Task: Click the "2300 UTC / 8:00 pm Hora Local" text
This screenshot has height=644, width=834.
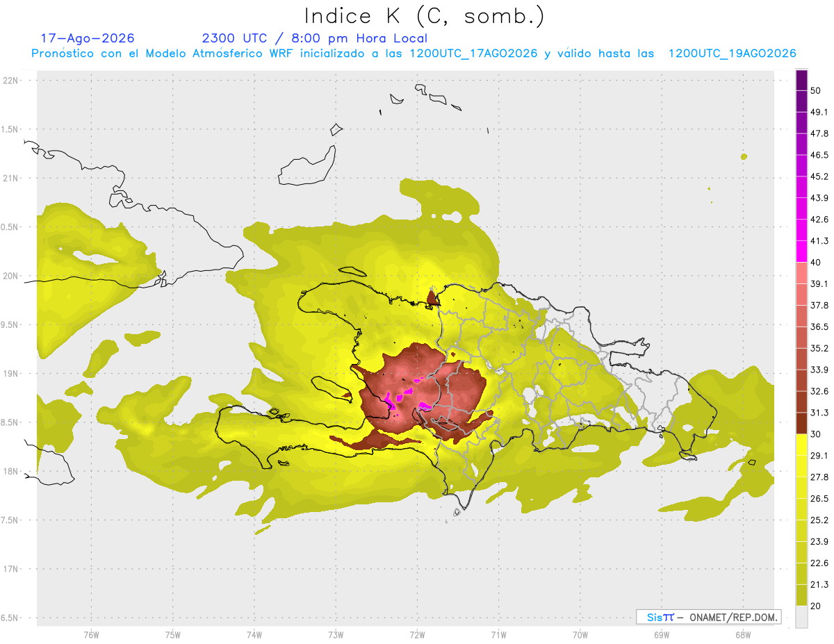Action: (x=314, y=38)
